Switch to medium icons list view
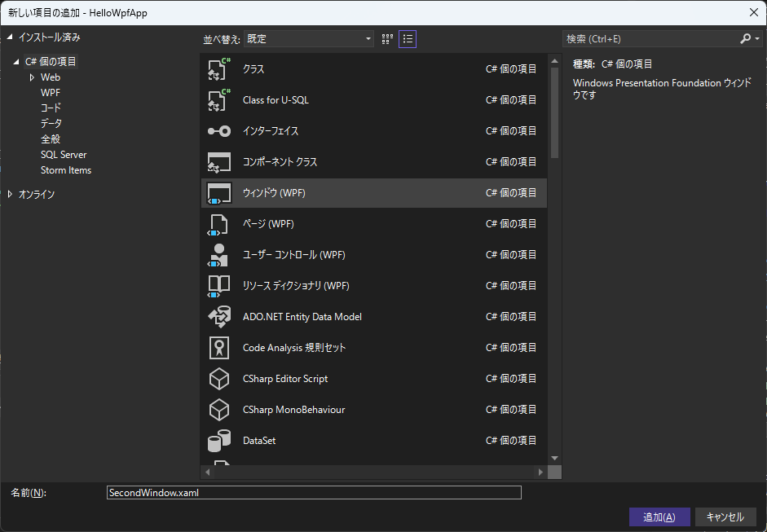The image size is (767, 532). tap(408, 39)
